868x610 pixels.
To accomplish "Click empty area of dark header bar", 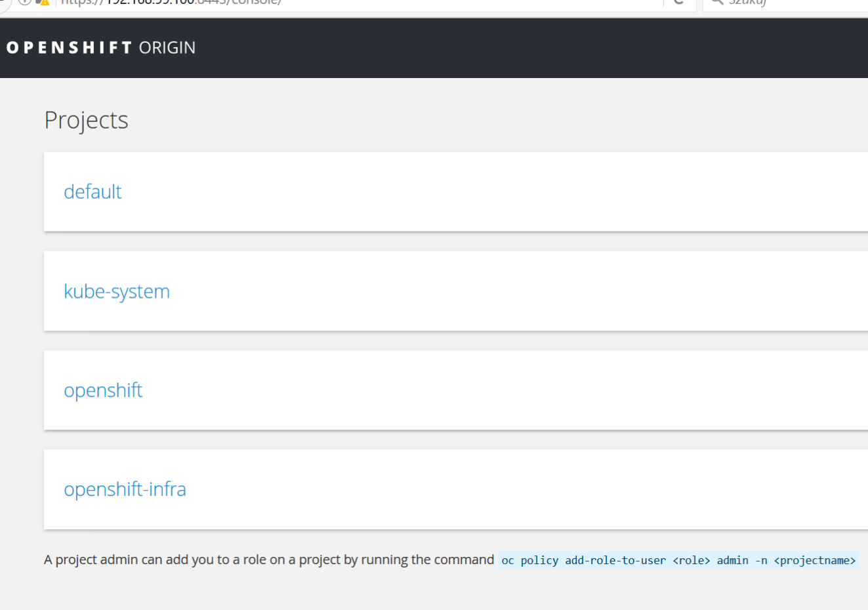I will pos(525,48).
